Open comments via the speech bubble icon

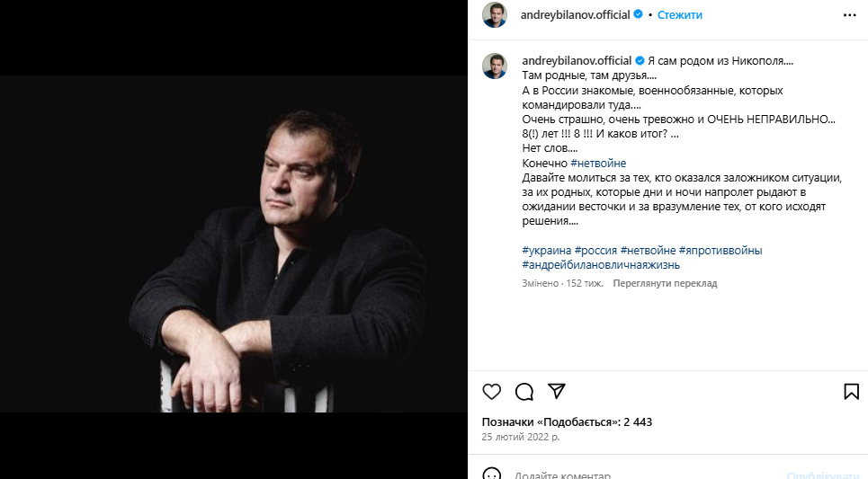[524, 391]
